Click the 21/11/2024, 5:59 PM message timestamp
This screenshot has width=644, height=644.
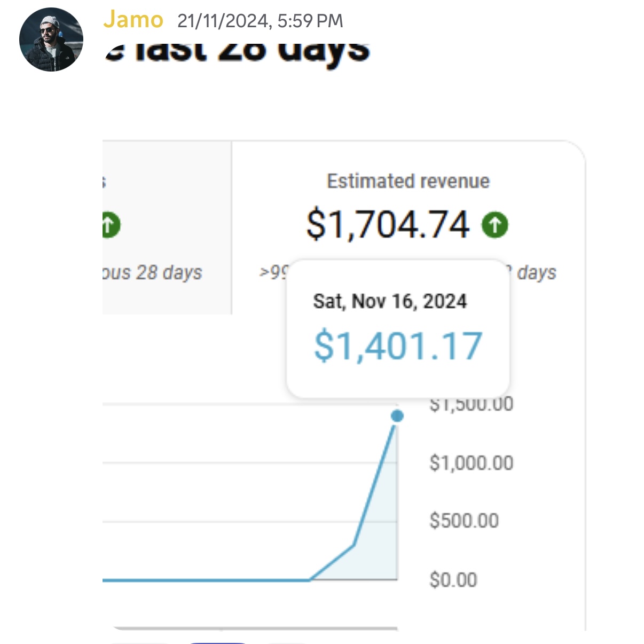pos(260,21)
